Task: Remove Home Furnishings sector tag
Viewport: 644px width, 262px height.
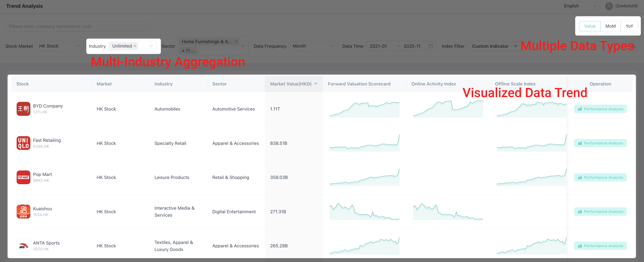Action: [236, 42]
